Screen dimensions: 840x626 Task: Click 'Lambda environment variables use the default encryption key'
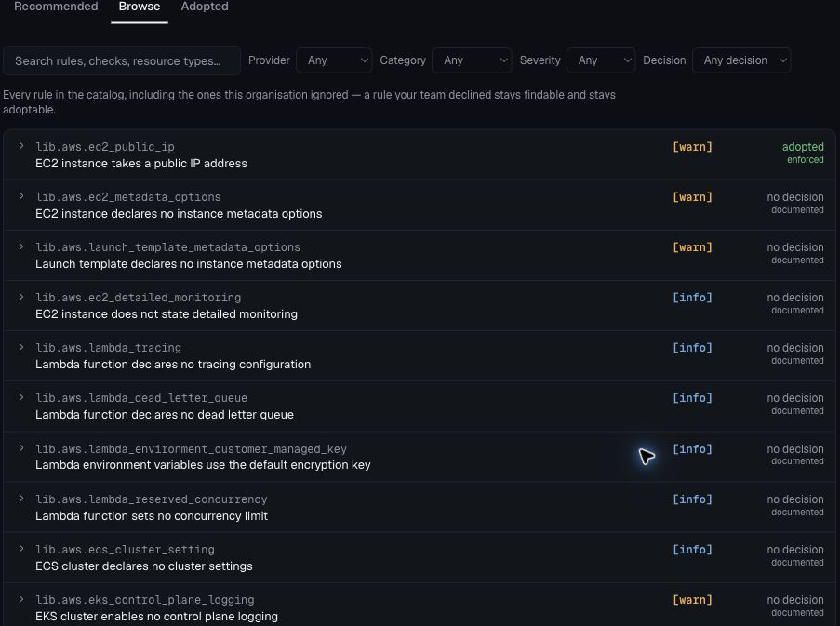(203, 465)
